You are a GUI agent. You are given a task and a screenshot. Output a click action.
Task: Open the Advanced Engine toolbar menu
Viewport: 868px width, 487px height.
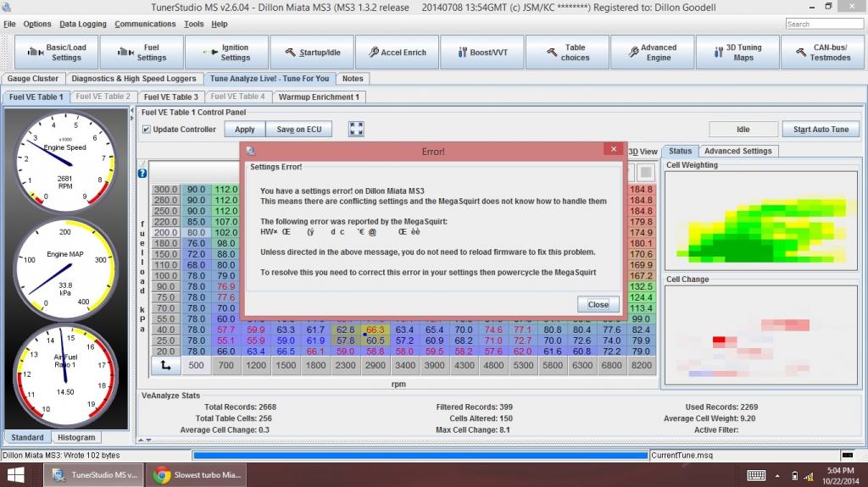point(652,52)
